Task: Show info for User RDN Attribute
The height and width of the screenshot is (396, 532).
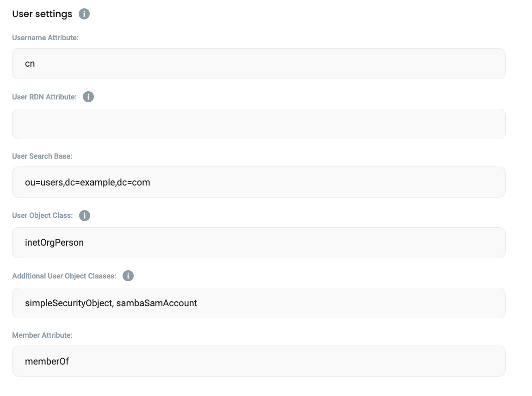Action: (88, 97)
